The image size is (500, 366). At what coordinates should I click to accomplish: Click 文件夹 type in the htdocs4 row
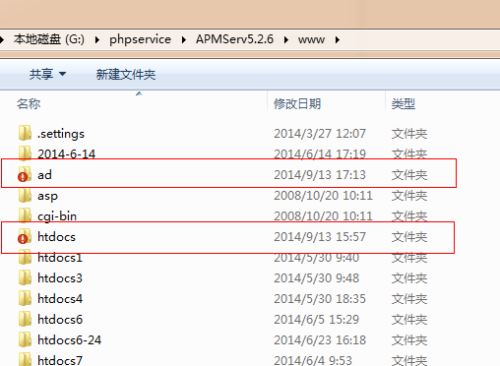tap(409, 299)
